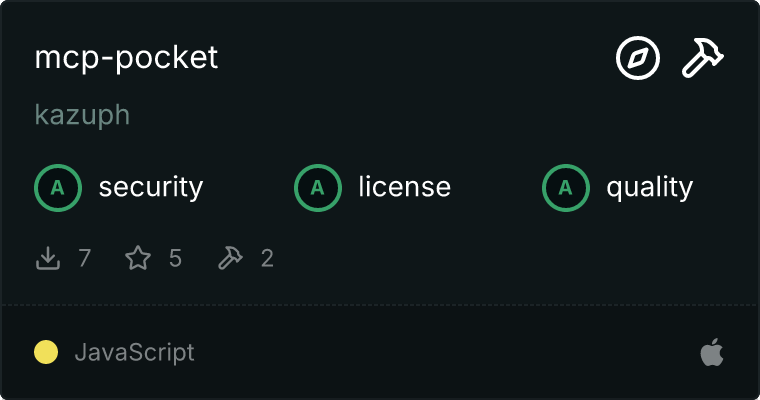Click the JavaScript language label
The width and height of the screenshot is (760, 400).
coord(134,352)
